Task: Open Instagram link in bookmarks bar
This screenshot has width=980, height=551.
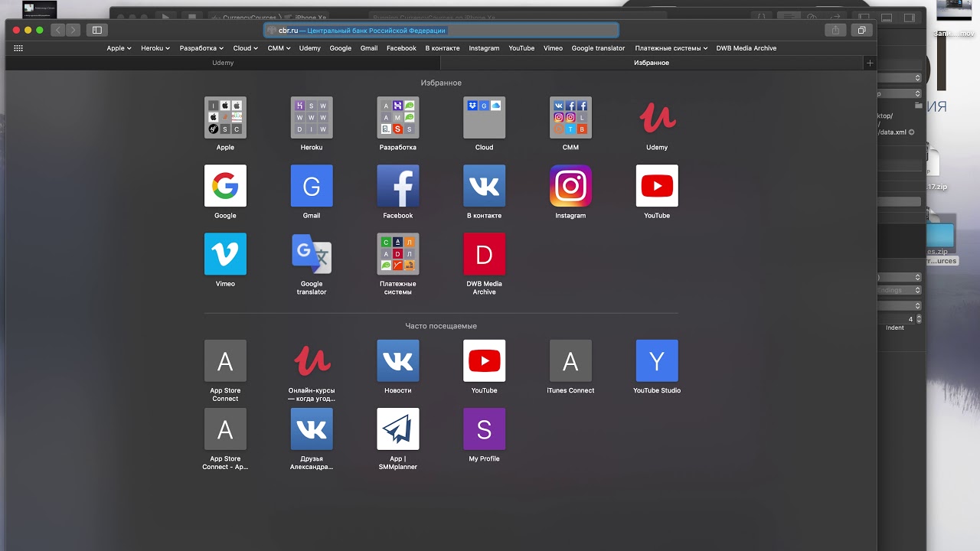Action: [484, 48]
